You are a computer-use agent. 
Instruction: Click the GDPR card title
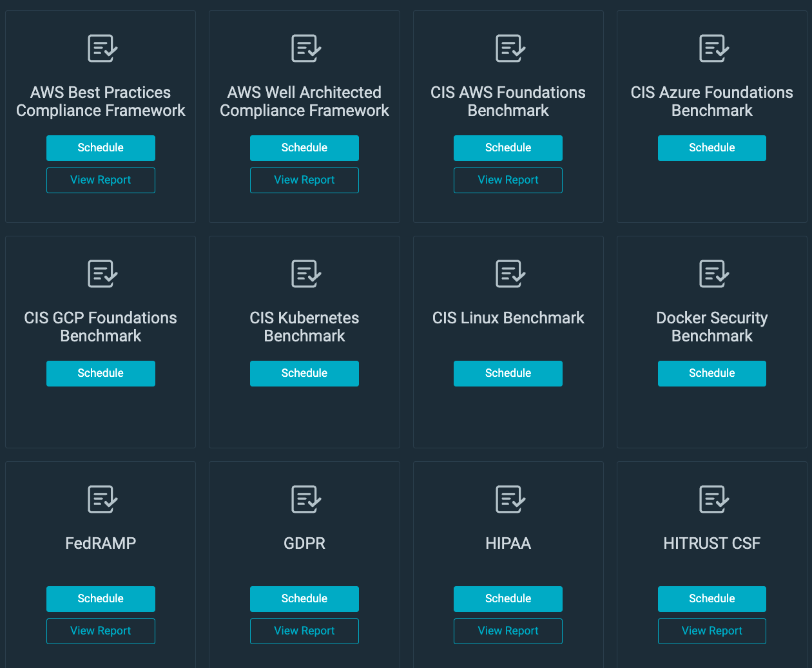304,544
